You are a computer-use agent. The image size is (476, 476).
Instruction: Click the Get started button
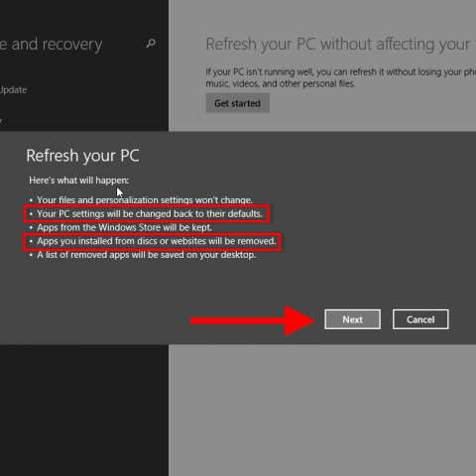click(237, 103)
